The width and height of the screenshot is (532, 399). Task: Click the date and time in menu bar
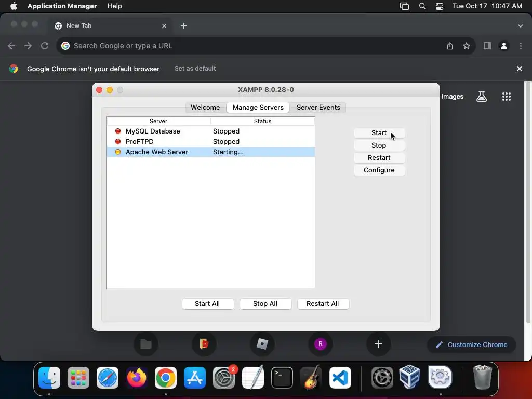(487, 6)
